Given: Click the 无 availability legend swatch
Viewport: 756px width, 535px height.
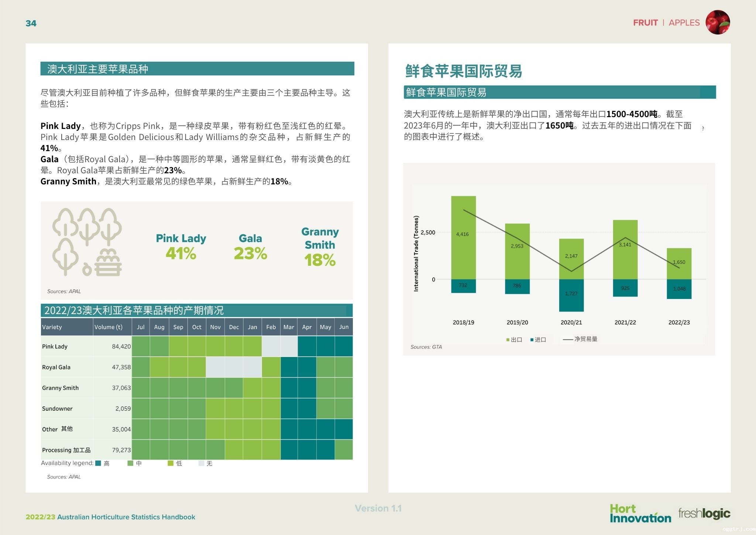Looking at the screenshot, I should coord(201,463).
